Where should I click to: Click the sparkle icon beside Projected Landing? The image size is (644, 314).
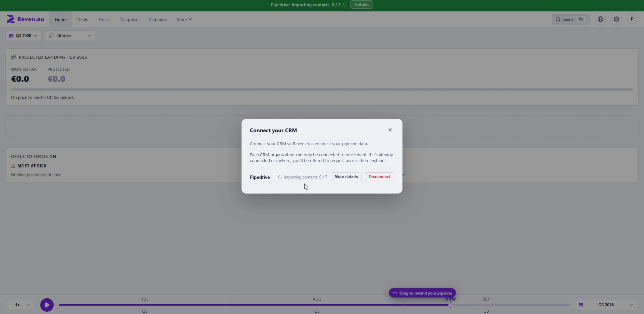click(x=13, y=57)
